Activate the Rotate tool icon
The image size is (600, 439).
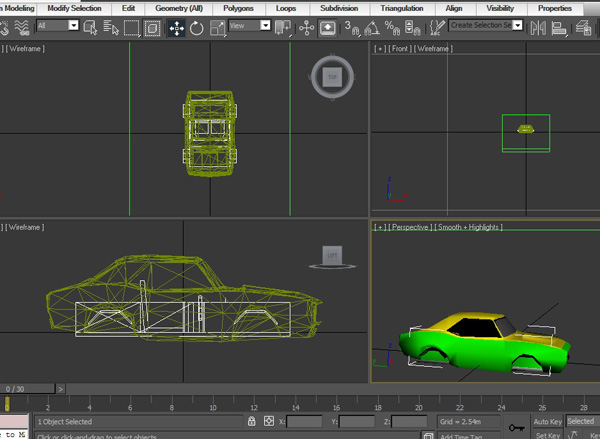(197, 28)
